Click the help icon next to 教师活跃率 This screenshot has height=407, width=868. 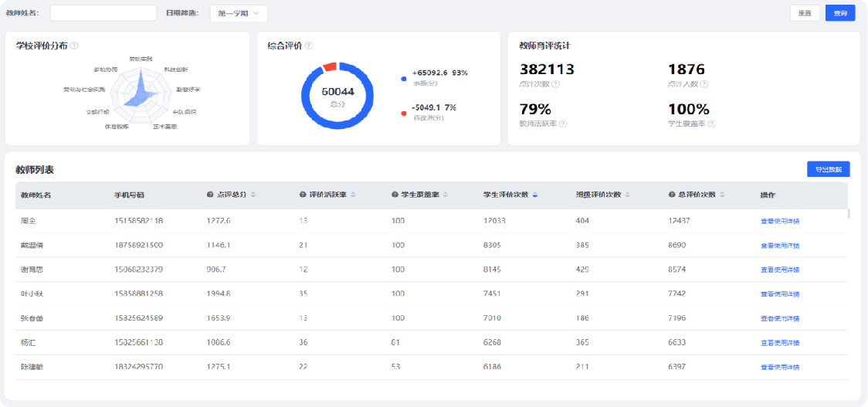pyautogui.click(x=563, y=124)
